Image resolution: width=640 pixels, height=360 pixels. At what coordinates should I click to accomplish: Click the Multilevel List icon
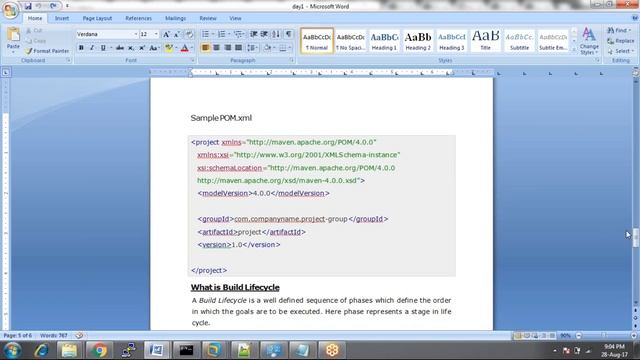pyautogui.click(x=238, y=34)
